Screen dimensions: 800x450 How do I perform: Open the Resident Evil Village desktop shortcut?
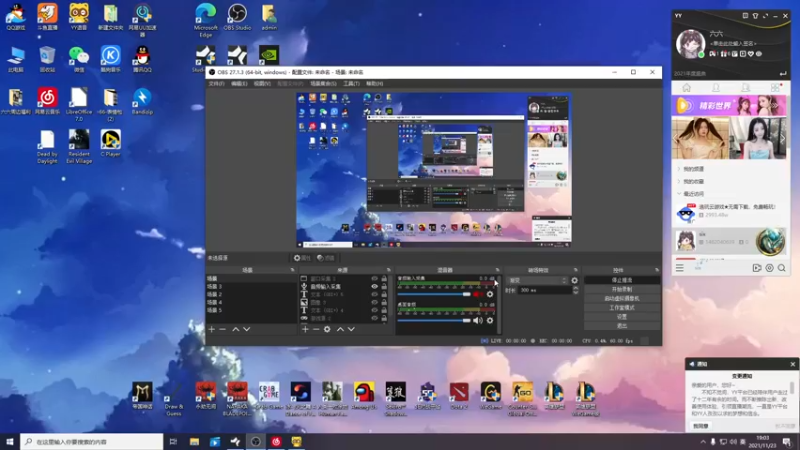[79, 147]
